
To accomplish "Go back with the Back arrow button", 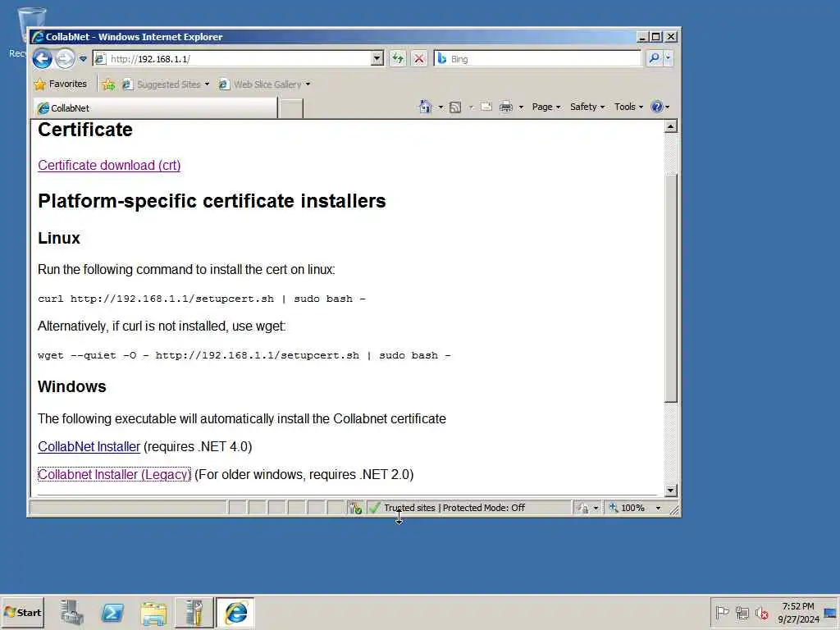I will pyautogui.click(x=43, y=58).
